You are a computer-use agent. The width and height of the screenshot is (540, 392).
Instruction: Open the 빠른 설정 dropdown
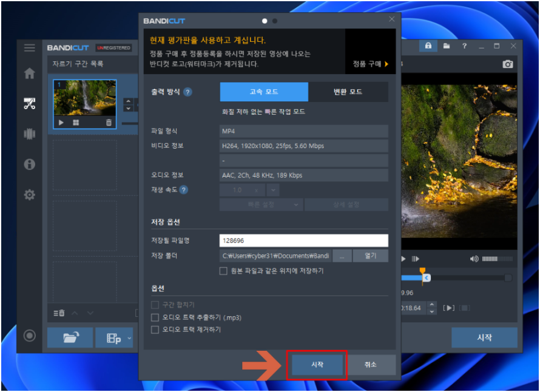tap(262, 204)
